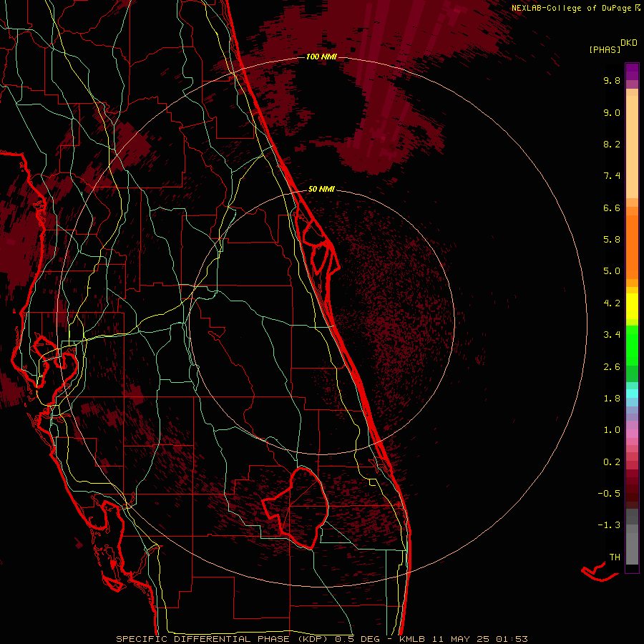
Task: Click the 11 MAY 25 01:53 timestamp
Action: tap(479, 639)
